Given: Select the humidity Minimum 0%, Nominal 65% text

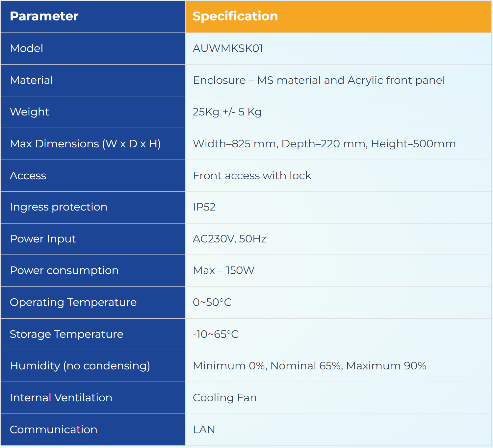Looking at the screenshot, I should [309, 366].
